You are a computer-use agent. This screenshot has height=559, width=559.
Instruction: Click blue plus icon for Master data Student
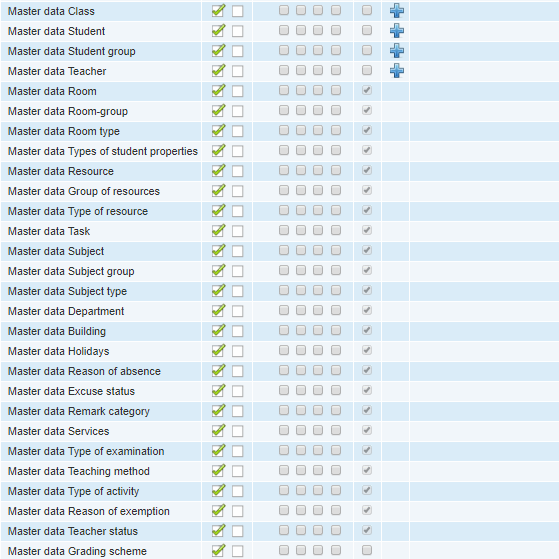click(396, 31)
